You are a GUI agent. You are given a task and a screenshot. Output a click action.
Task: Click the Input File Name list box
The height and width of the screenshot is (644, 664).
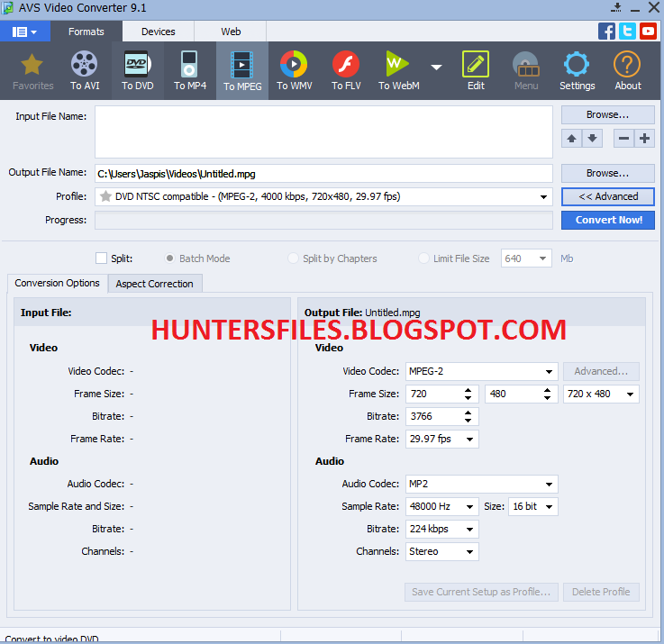click(323, 132)
